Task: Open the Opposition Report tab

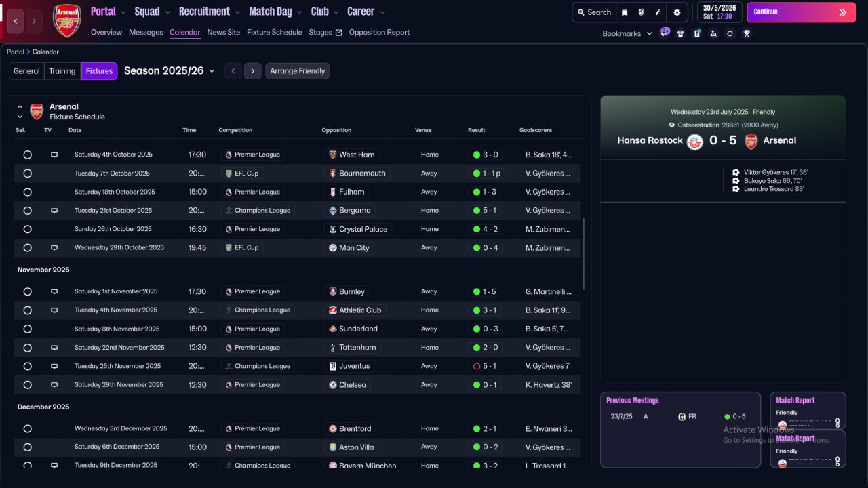Action: (x=379, y=33)
